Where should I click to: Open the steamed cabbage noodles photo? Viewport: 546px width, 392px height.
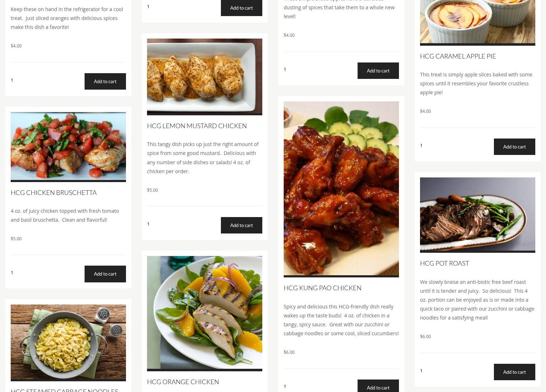click(68, 343)
